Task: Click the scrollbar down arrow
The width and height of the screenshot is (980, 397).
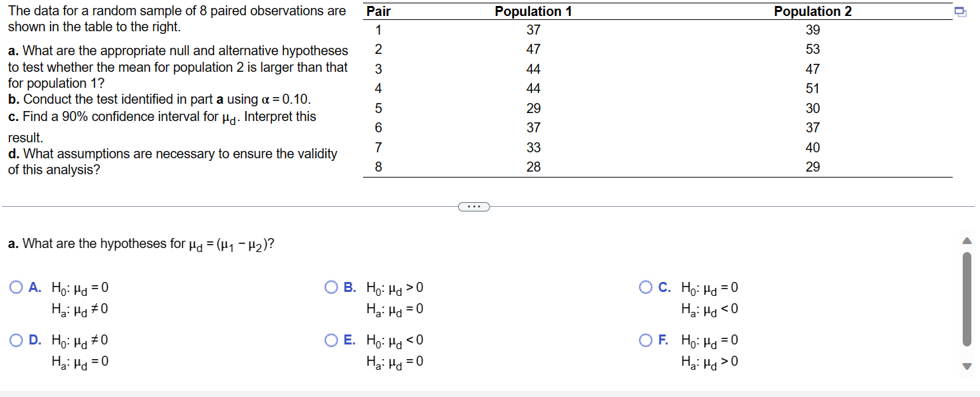Action: tap(967, 365)
